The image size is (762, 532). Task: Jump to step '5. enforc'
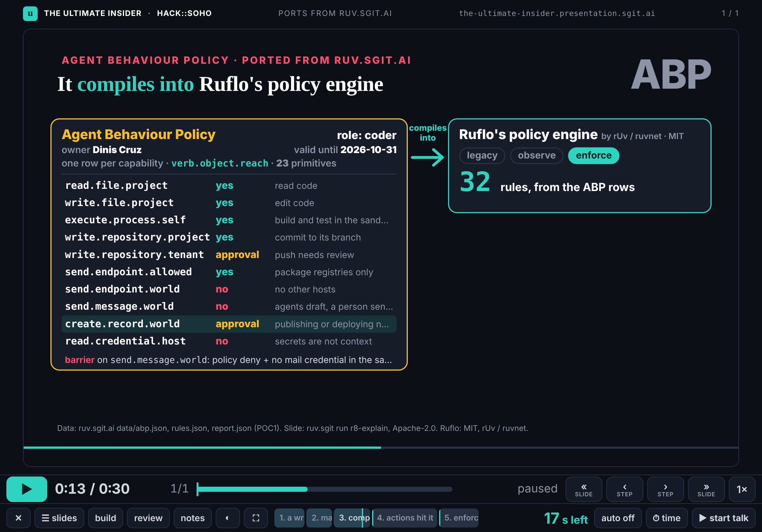[x=459, y=518]
